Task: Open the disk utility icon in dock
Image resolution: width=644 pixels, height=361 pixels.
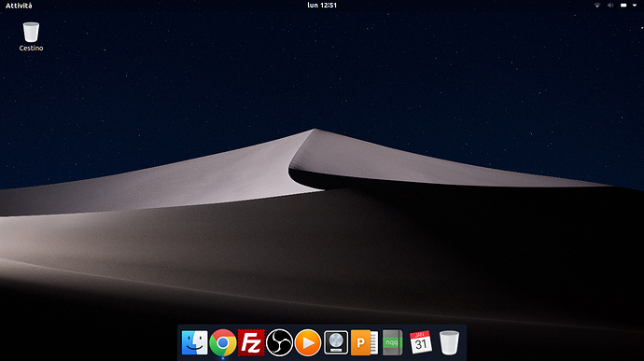Action: click(336, 342)
